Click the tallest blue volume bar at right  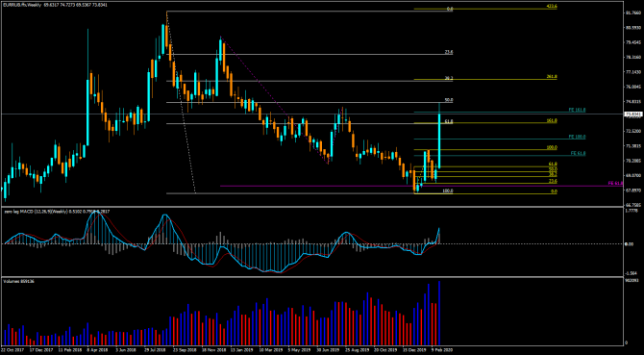point(439,313)
